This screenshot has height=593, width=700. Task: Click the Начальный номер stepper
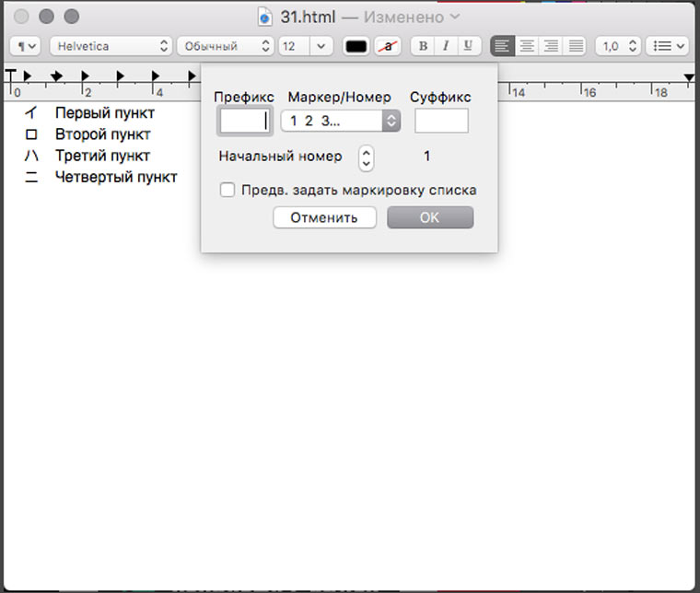pyautogui.click(x=366, y=158)
